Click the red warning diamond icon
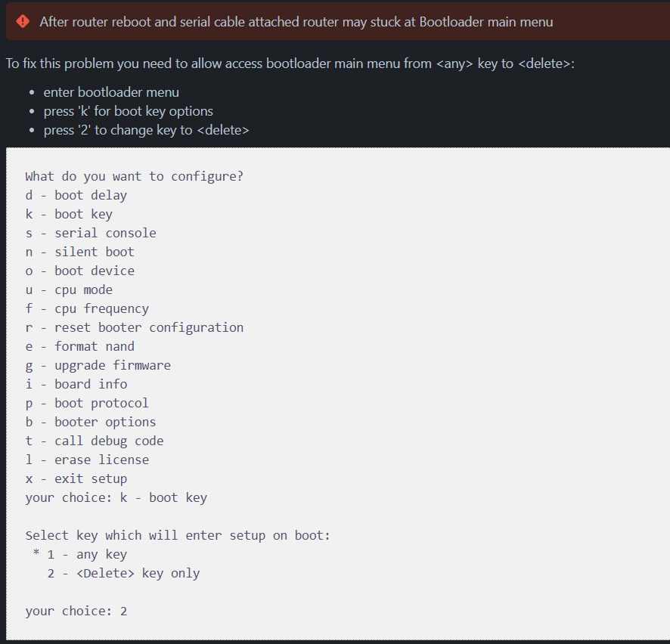This screenshot has width=670, height=644. point(23,21)
